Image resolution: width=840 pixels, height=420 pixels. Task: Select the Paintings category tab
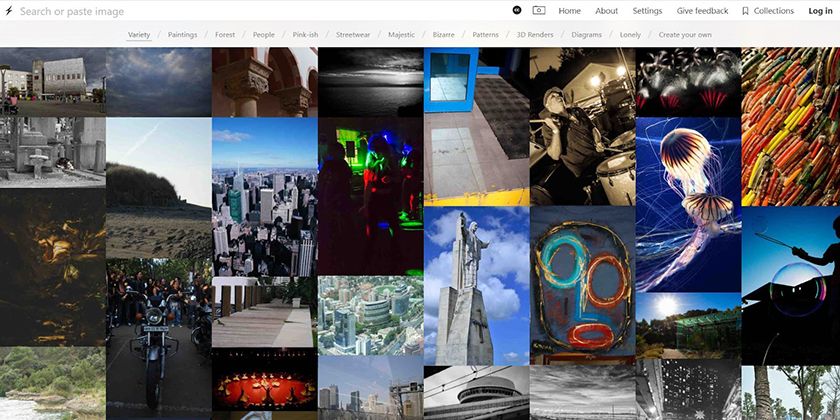(182, 34)
